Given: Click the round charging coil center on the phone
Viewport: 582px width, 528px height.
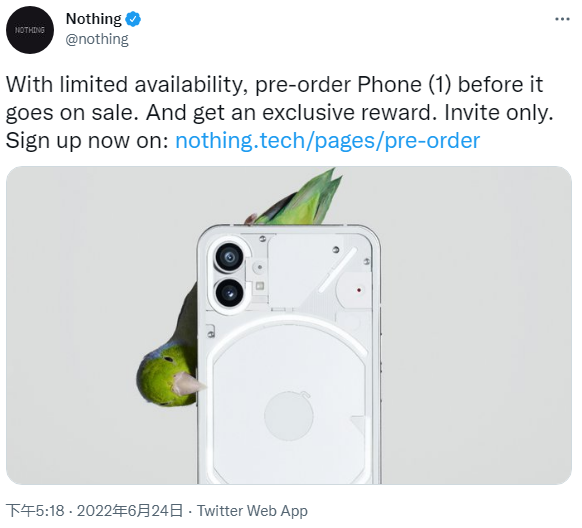Looking at the screenshot, I should [x=289, y=416].
